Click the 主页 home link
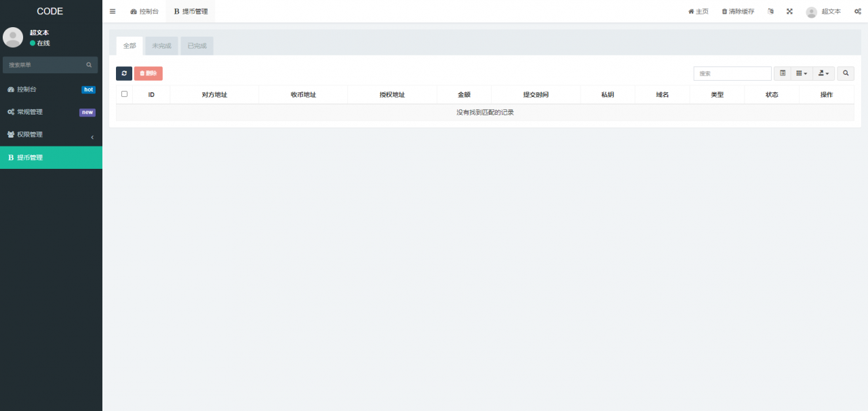The image size is (868, 411). (698, 12)
